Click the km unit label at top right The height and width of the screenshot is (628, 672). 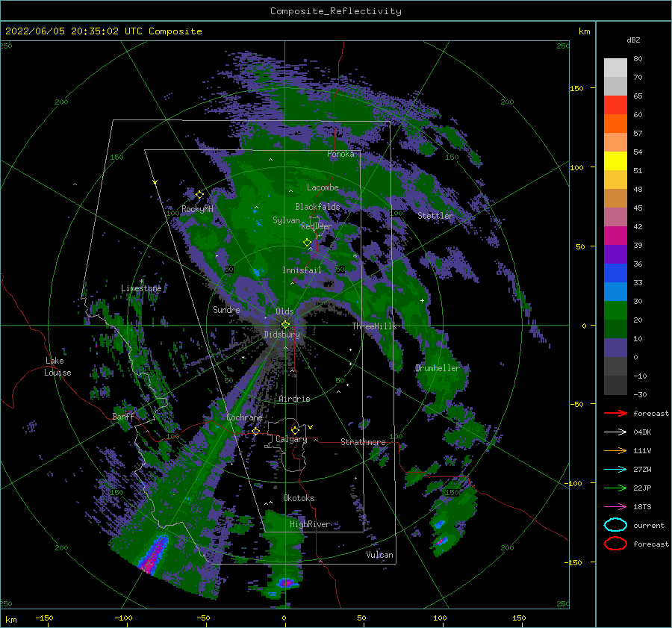pyautogui.click(x=584, y=31)
